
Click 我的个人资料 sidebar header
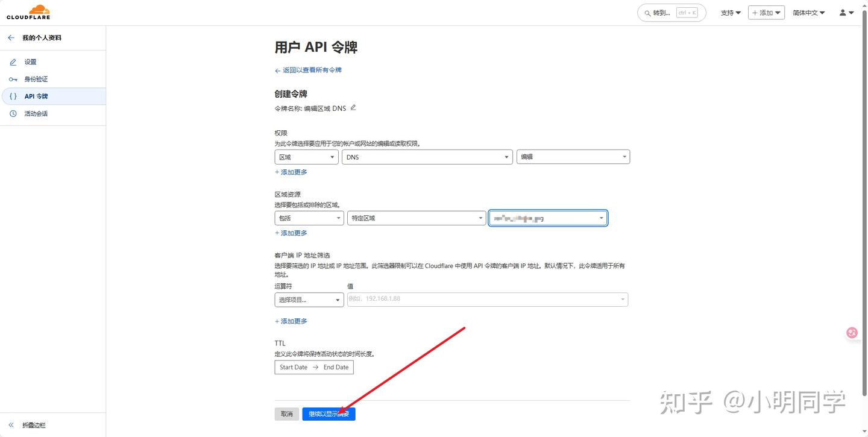[x=42, y=38]
